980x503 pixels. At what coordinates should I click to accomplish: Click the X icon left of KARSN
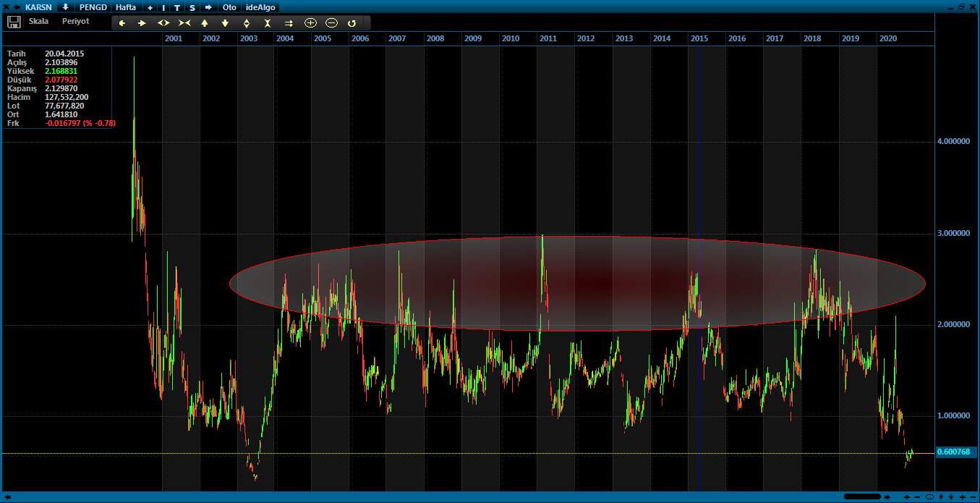5,7
